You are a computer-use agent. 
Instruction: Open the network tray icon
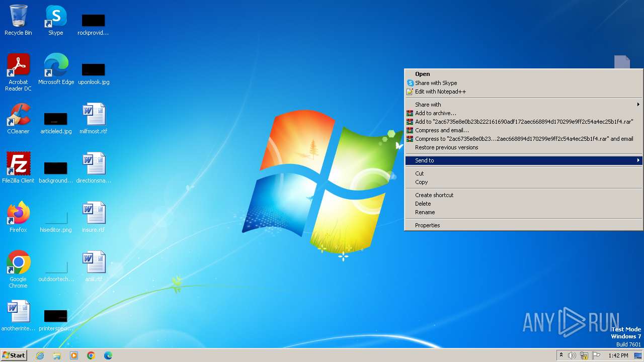point(584,355)
